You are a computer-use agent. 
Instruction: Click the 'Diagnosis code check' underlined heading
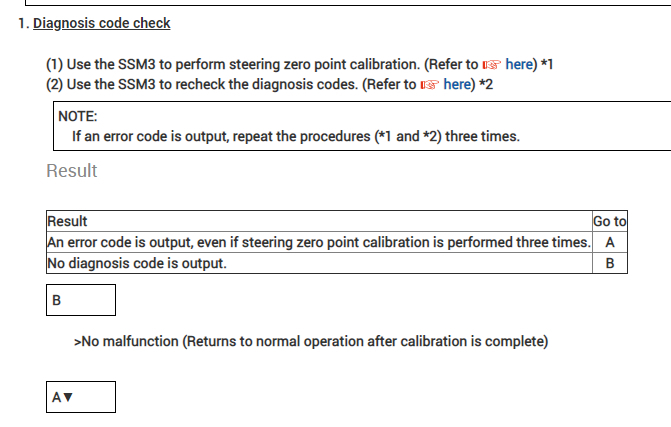point(102,23)
